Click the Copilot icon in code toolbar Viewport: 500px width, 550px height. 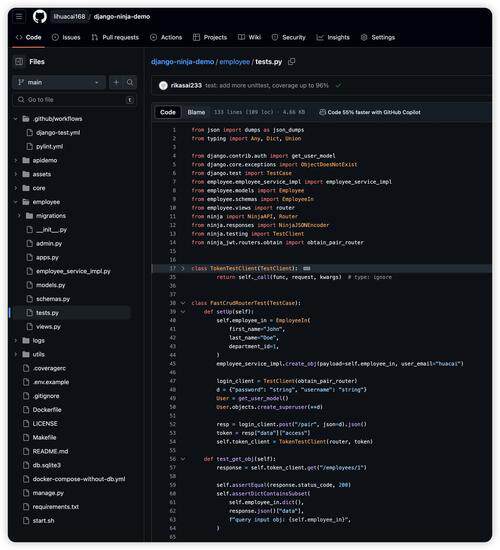tap(322, 112)
